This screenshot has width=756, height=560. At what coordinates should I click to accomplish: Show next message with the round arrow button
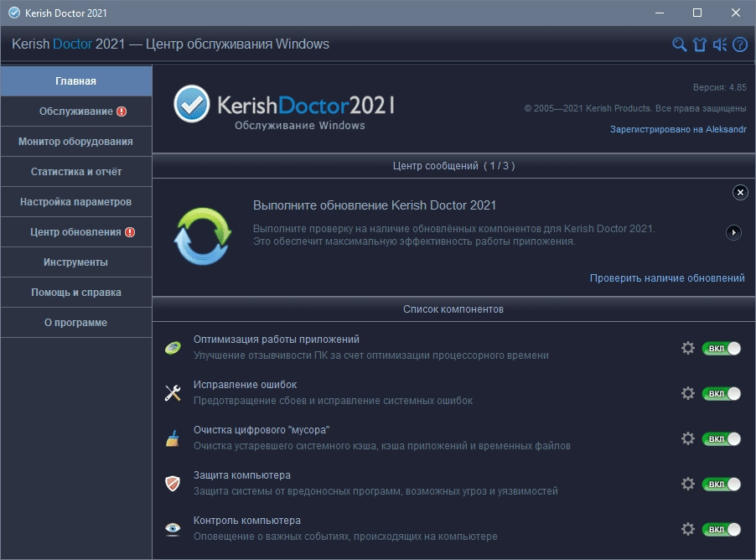coord(734,232)
